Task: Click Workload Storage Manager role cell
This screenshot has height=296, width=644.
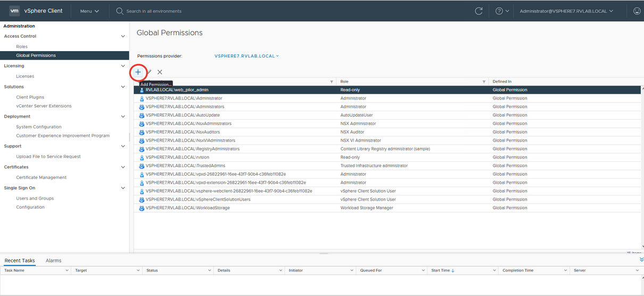Action: click(367, 208)
